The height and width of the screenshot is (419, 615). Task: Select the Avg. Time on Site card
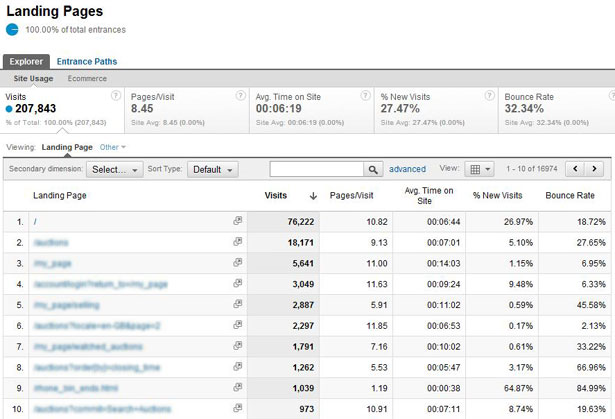click(x=311, y=110)
